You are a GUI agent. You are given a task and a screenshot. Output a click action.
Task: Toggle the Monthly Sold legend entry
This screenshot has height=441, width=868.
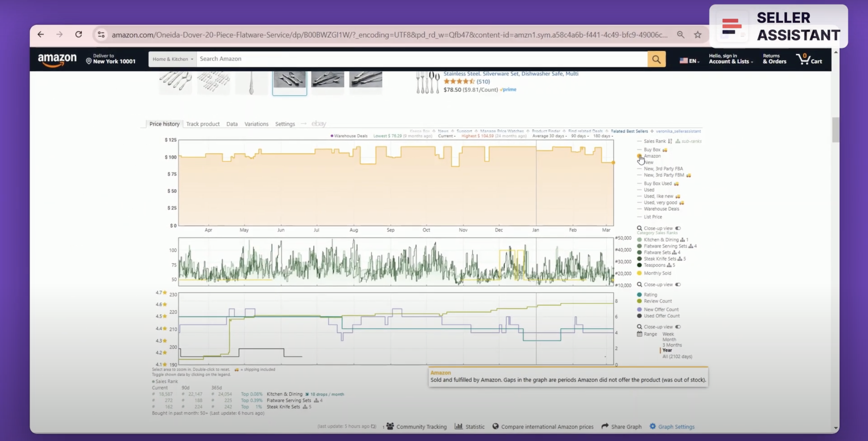[657, 273]
